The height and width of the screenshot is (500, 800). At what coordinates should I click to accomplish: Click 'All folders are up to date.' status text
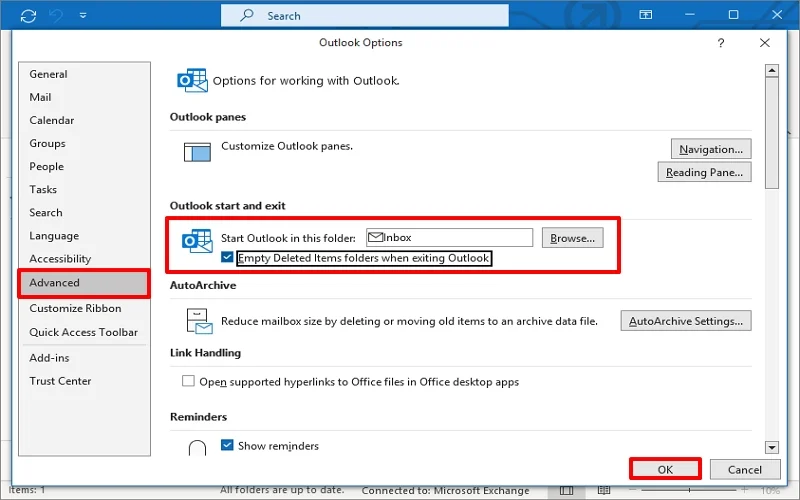(x=282, y=490)
